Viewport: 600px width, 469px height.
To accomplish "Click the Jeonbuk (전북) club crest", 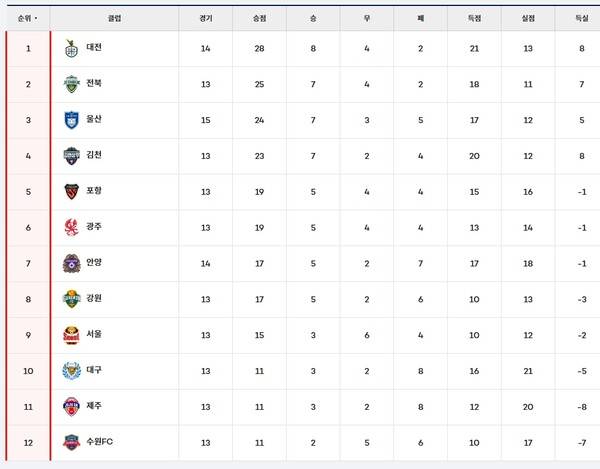I will click(x=71, y=84).
